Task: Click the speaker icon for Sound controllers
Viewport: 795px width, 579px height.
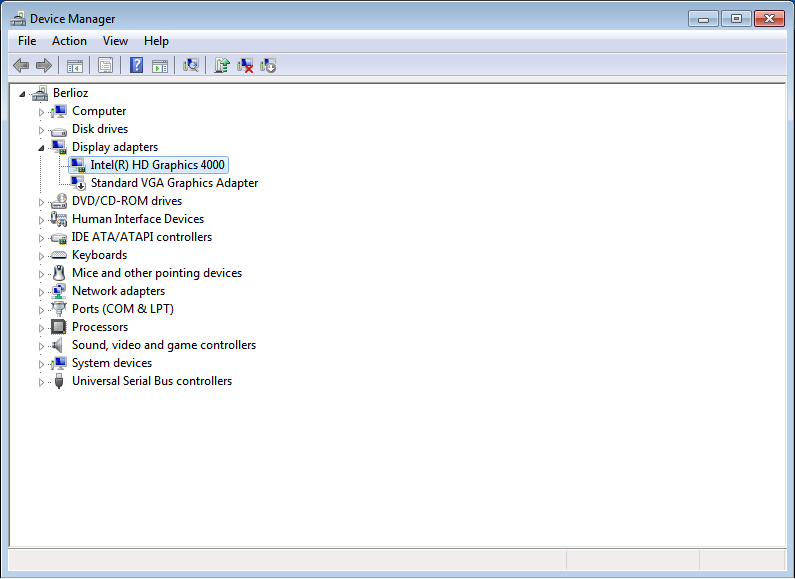Action: click(x=57, y=345)
